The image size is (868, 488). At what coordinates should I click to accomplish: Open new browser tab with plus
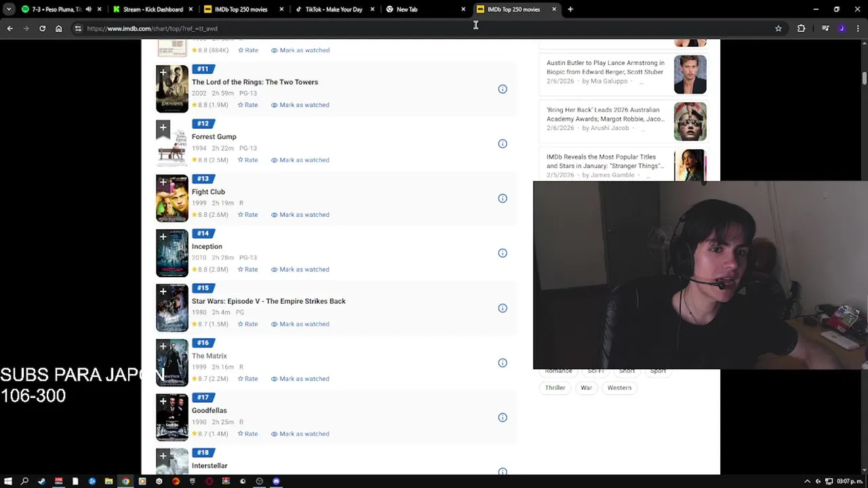tap(570, 9)
